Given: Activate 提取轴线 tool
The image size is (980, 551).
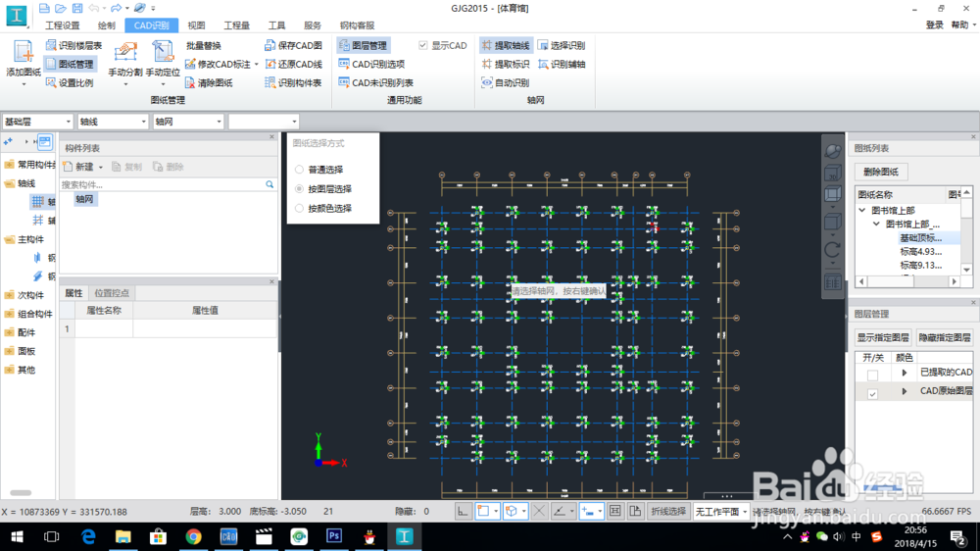Looking at the screenshot, I should (x=506, y=46).
